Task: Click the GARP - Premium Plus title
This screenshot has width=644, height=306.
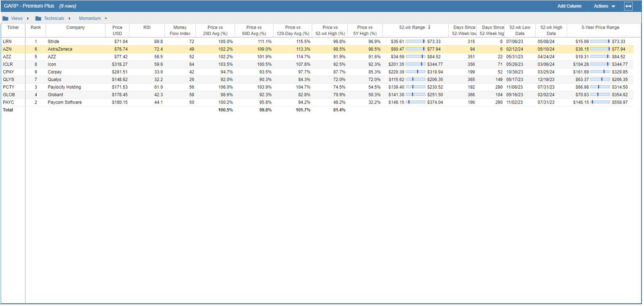Action: [29, 6]
